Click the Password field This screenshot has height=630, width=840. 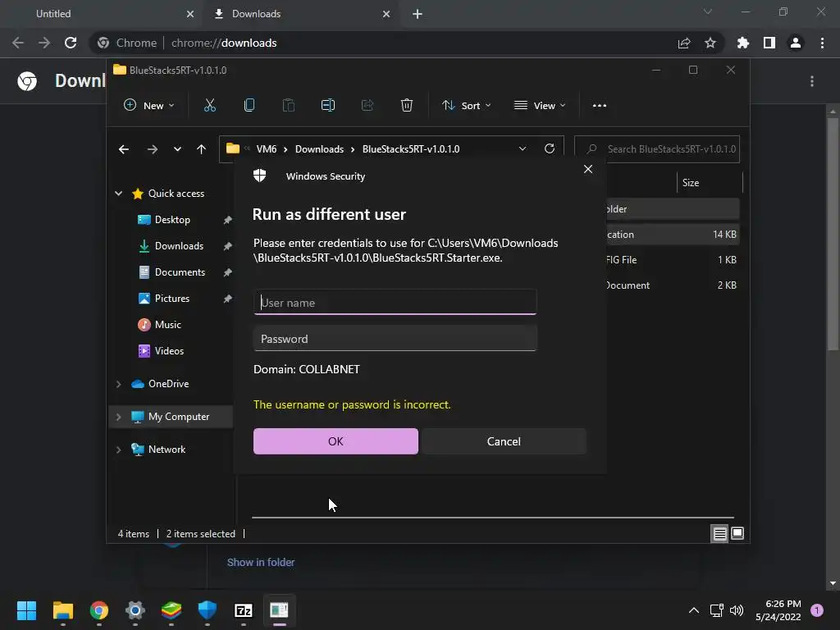[395, 339]
